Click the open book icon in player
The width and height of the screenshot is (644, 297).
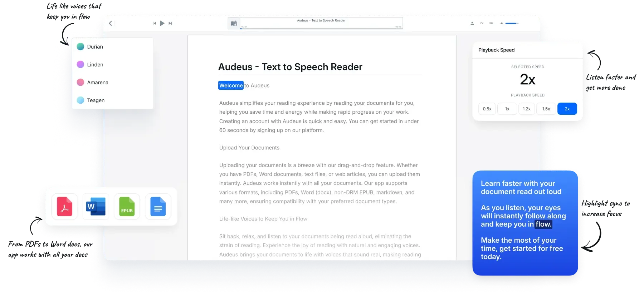pos(234,23)
